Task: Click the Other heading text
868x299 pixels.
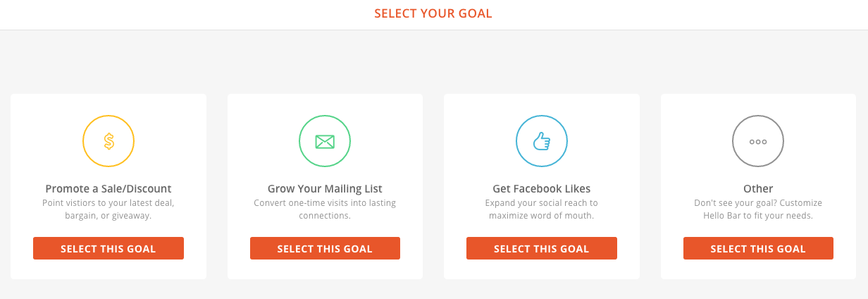Action: [x=758, y=189]
